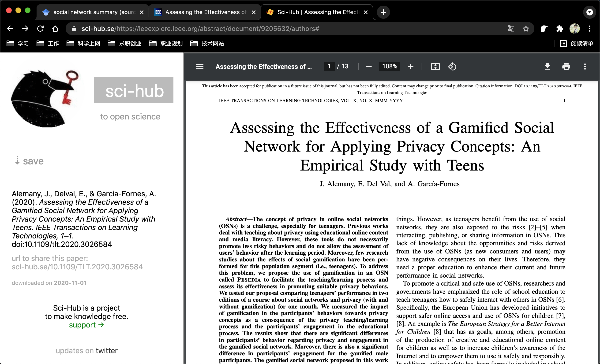Open the Chrome profile avatar
This screenshot has width=600, height=364.
pos(575,29)
